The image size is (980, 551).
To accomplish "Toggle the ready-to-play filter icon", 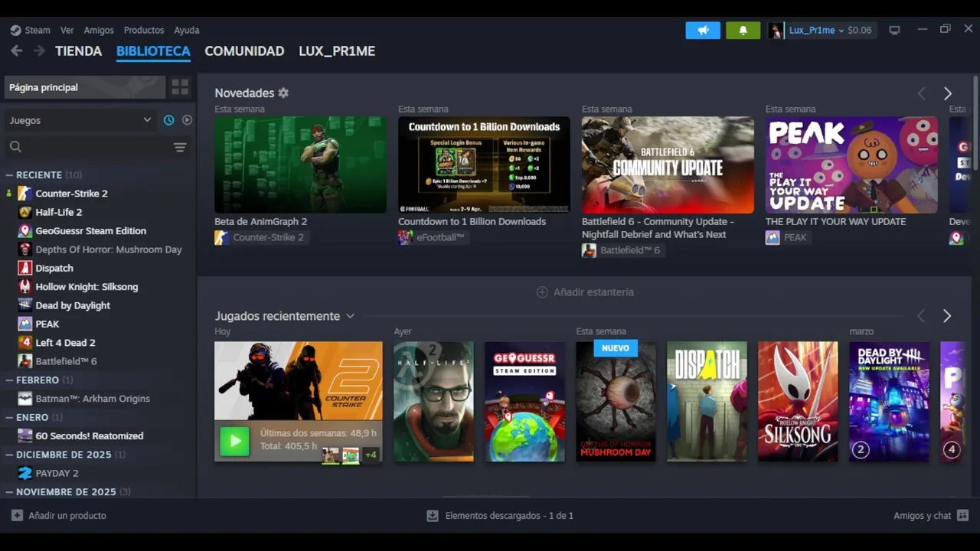I will [x=187, y=120].
